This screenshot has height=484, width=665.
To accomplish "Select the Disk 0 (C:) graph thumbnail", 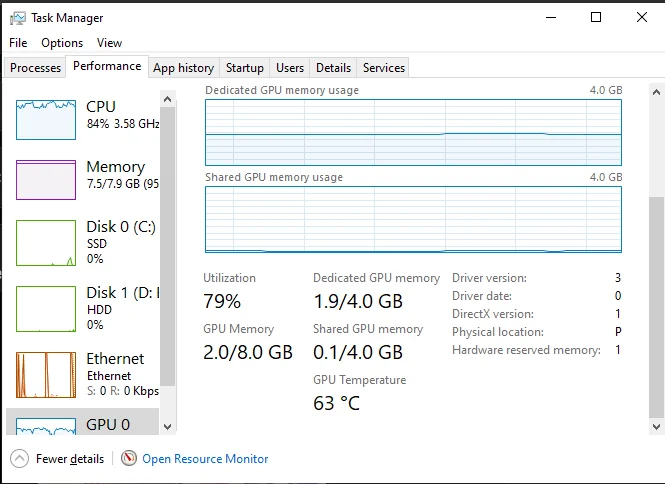I will point(46,243).
